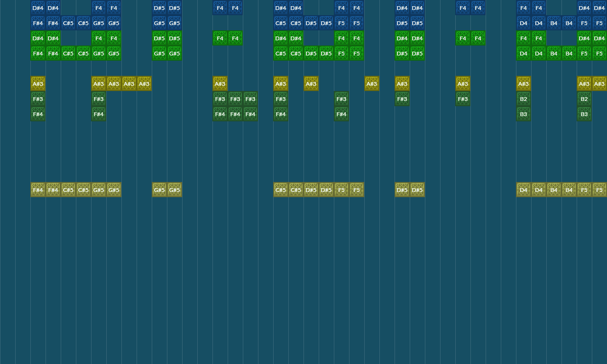This screenshot has width=607, height=364.
Task: Pick first B4 note in lower green row
Action: pos(554,54)
